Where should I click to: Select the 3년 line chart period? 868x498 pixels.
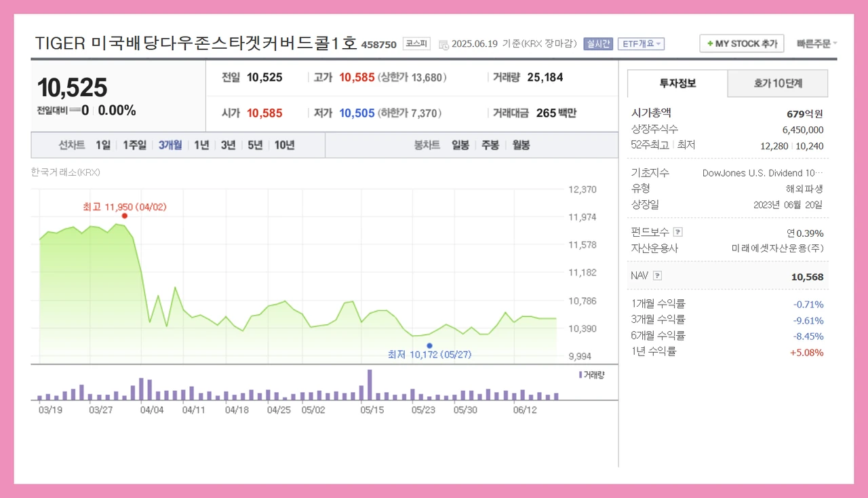[x=229, y=145]
